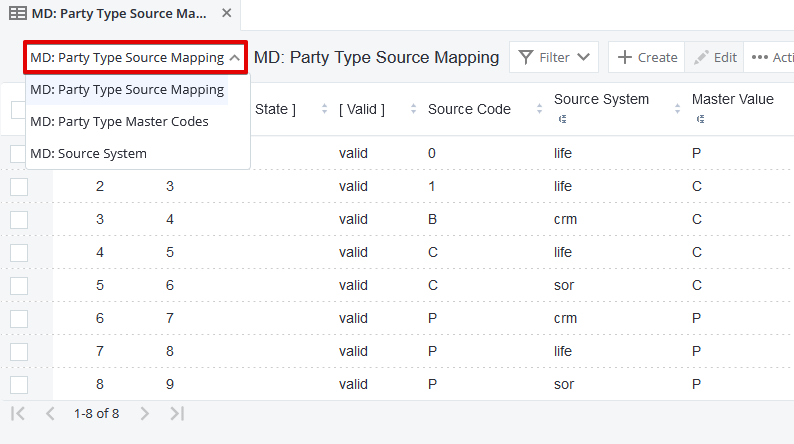Click the Master Value column link icon
The height and width of the screenshot is (444, 794).
coord(699,119)
